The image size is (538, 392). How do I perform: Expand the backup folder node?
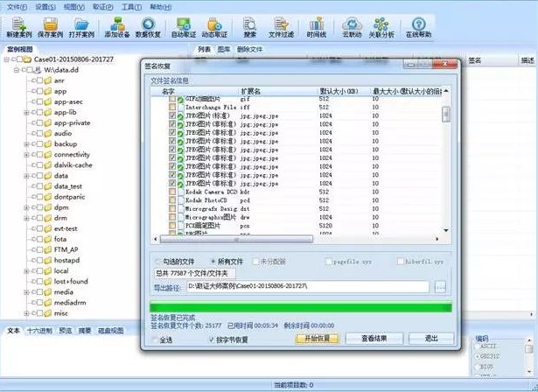click(x=26, y=143)
